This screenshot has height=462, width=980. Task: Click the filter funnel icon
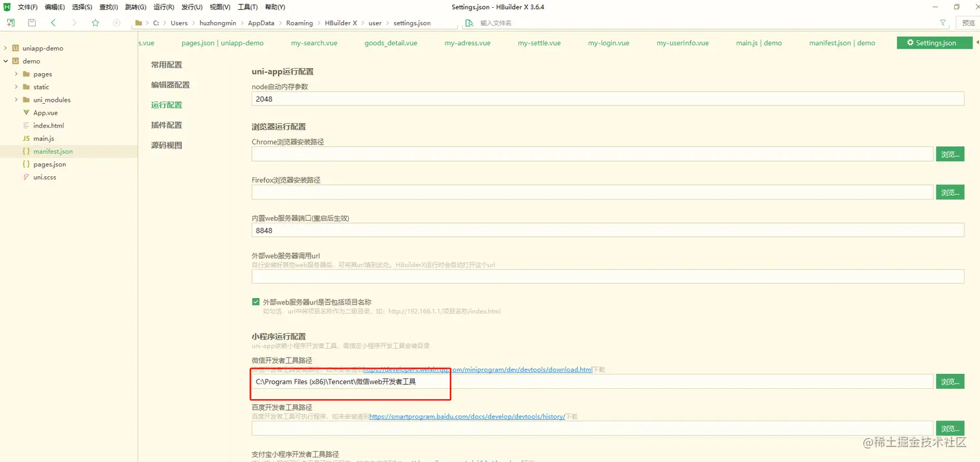coord(943,23)
